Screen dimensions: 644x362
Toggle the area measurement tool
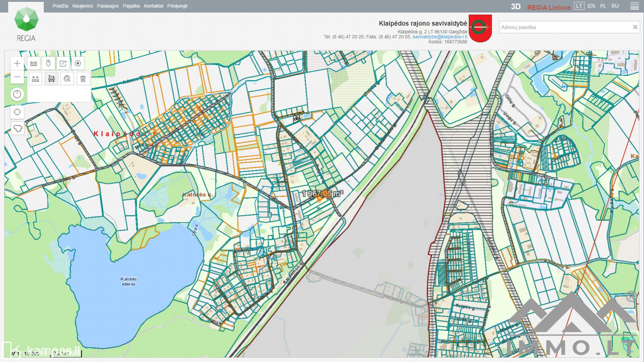[51, 79]
